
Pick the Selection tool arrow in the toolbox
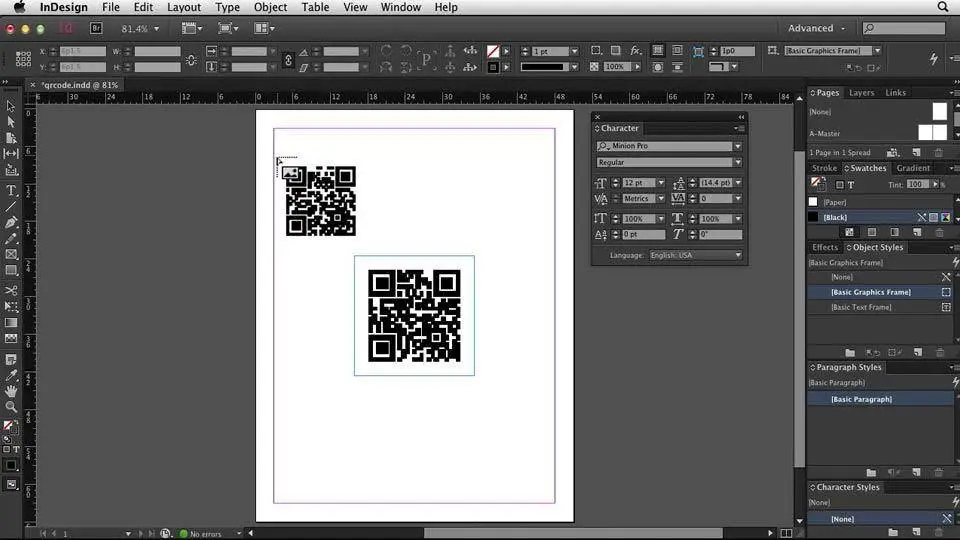10,107
